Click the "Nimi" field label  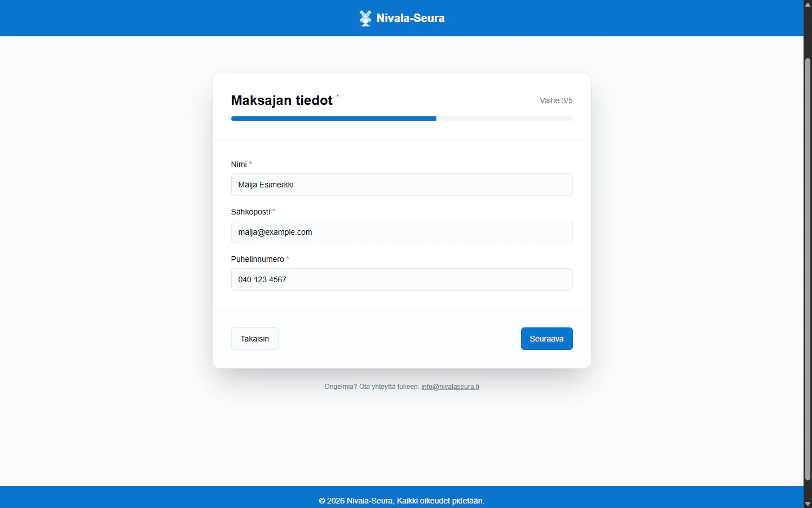(239, 164)
